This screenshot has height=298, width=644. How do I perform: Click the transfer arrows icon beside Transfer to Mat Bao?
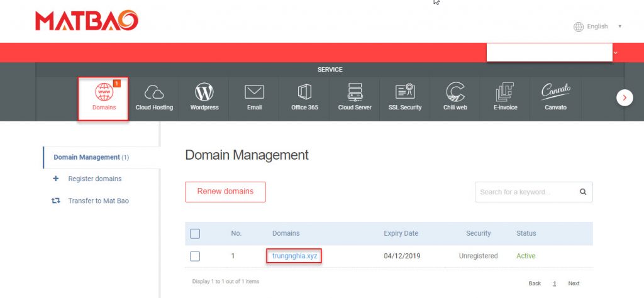point(55,201)
